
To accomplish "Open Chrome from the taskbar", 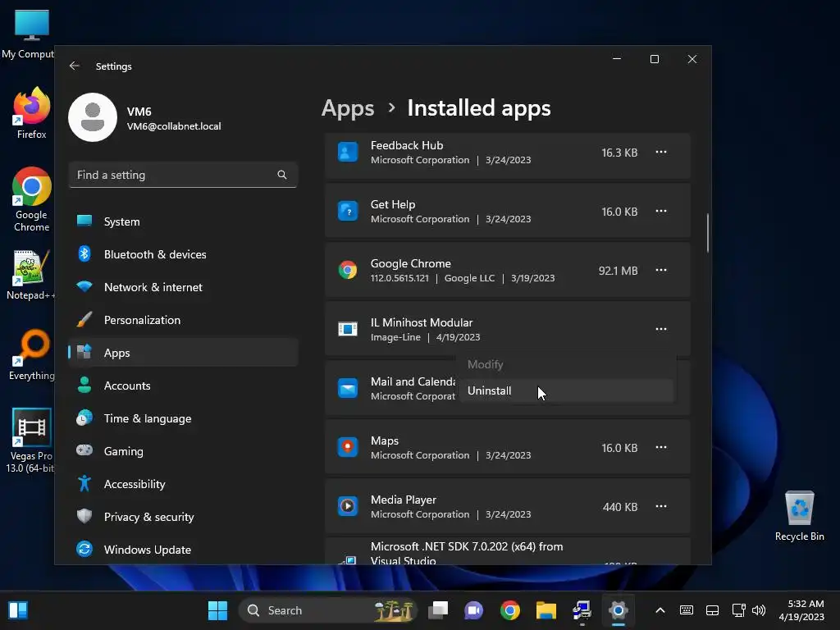I will point(510,610).
